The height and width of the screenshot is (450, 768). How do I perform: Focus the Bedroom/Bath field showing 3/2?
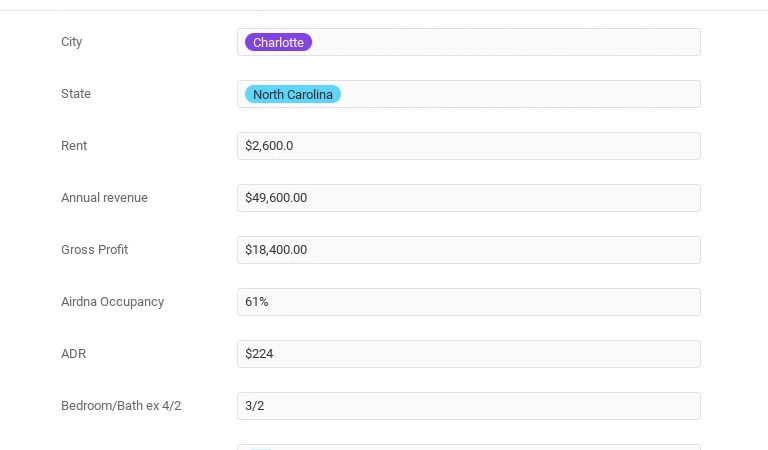click(468, 406)
